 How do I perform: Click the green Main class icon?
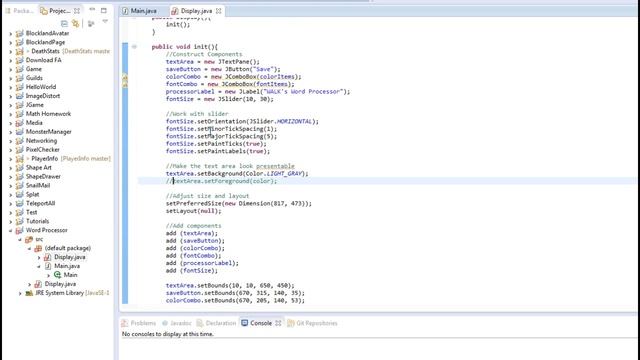point(57,276)
